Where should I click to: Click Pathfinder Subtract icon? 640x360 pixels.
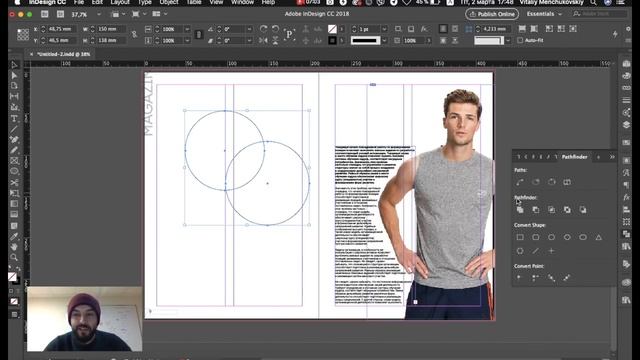point(536,210)
